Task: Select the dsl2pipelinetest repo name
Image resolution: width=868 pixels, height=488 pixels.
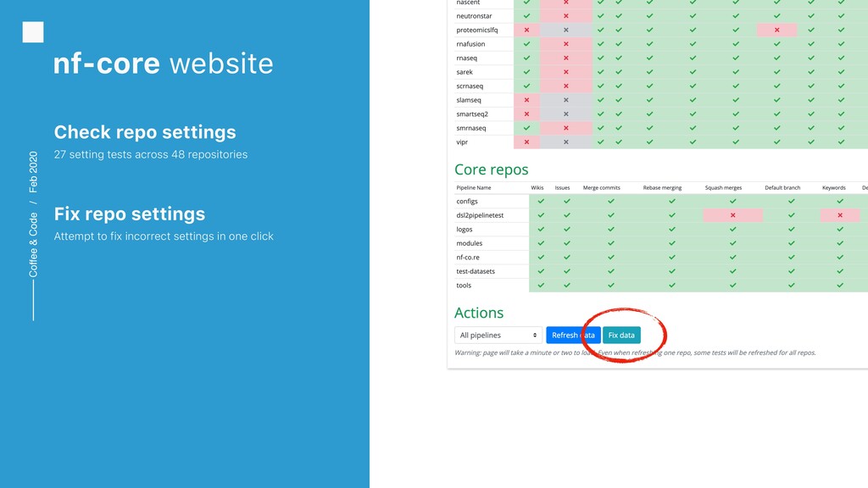Action: (480, 215)
